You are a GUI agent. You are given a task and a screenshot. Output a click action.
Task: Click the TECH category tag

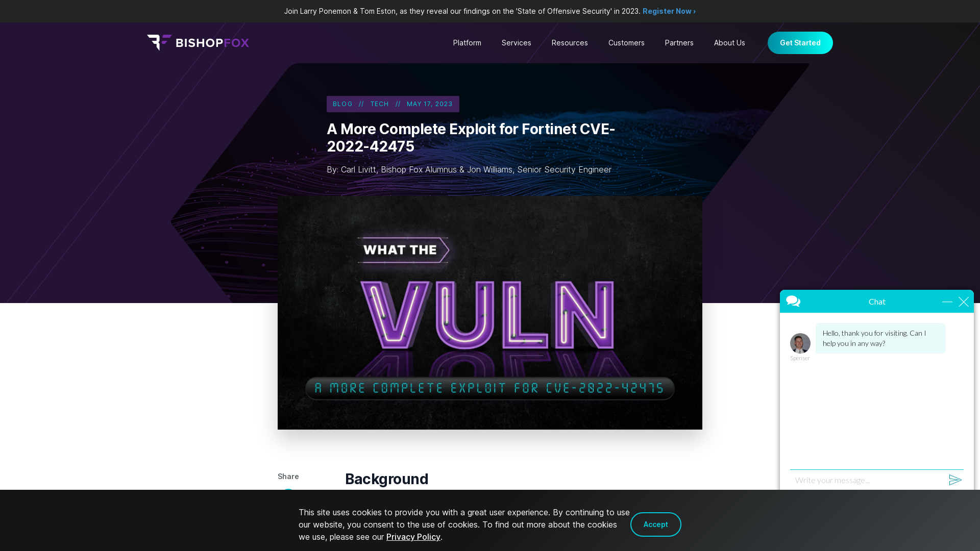click(x=380, y=104)
